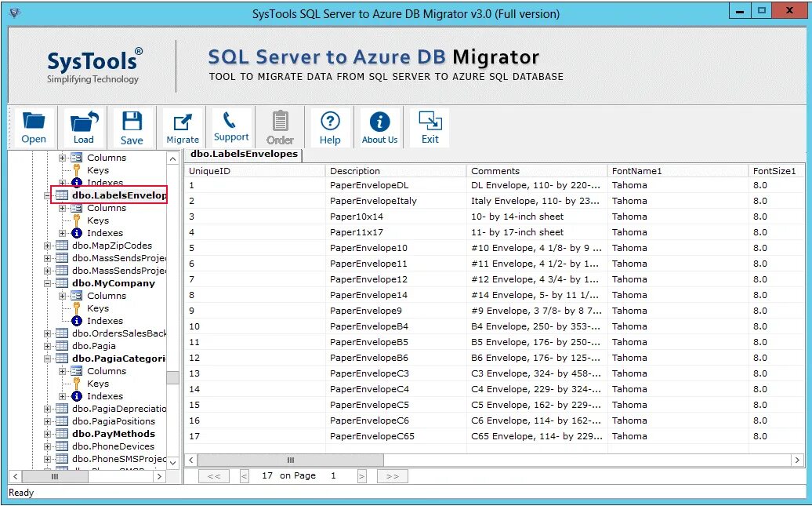Go to first page with << button

[x=214, y=476]
